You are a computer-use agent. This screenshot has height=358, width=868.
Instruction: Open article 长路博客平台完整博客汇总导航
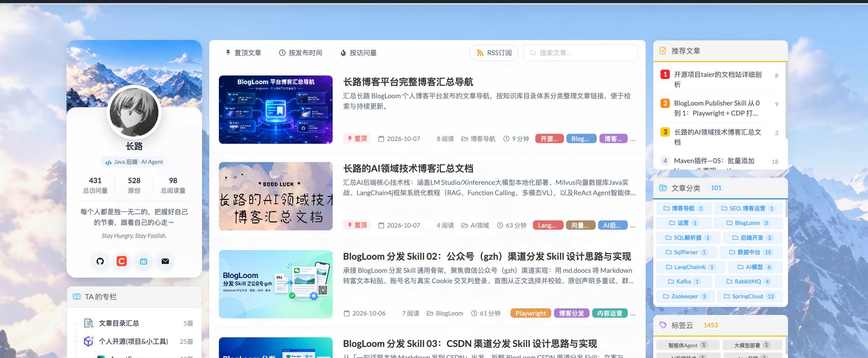[x=408, y=82]
